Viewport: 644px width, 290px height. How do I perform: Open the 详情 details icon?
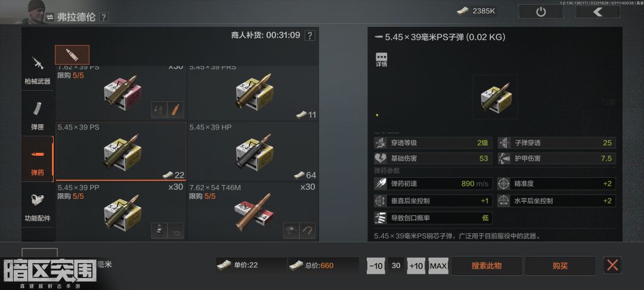[x=382, y=60]
